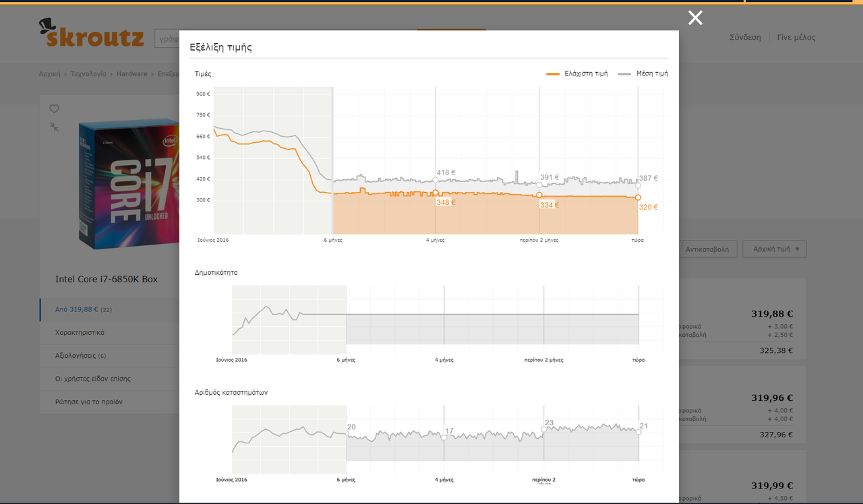This screenshot has height=504, width=863.
Task: Close the price history modal
Action: click(x=695, y=18)
